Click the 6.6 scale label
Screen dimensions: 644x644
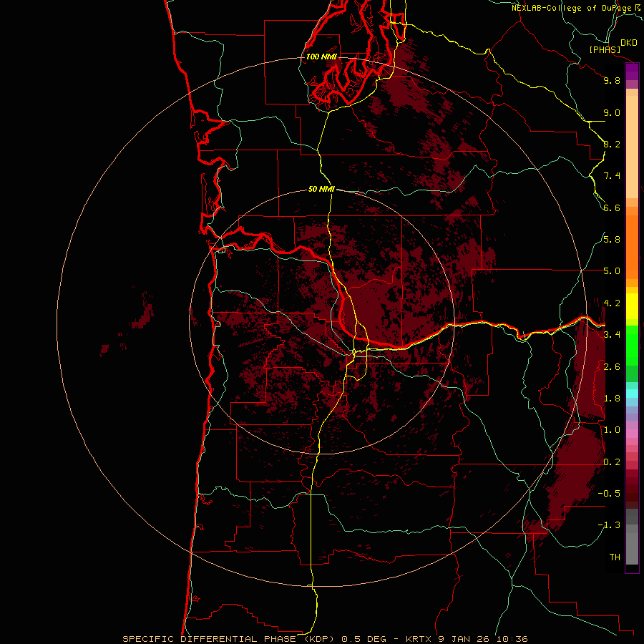click(x=612, y=208)
